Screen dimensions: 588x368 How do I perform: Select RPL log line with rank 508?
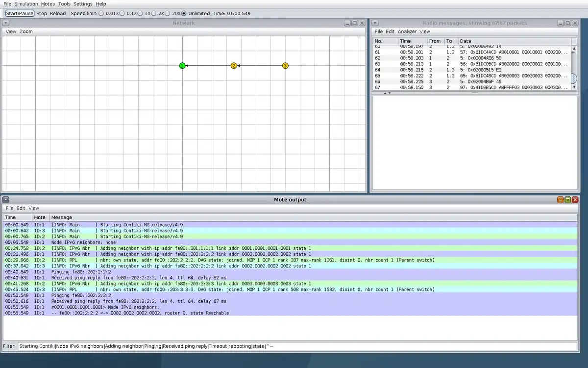[x=291, y=289]
